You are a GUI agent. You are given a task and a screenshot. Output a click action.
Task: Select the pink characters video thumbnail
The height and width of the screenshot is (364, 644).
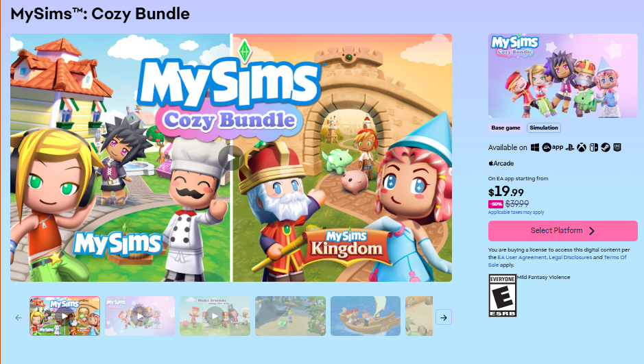pos(140,316)
